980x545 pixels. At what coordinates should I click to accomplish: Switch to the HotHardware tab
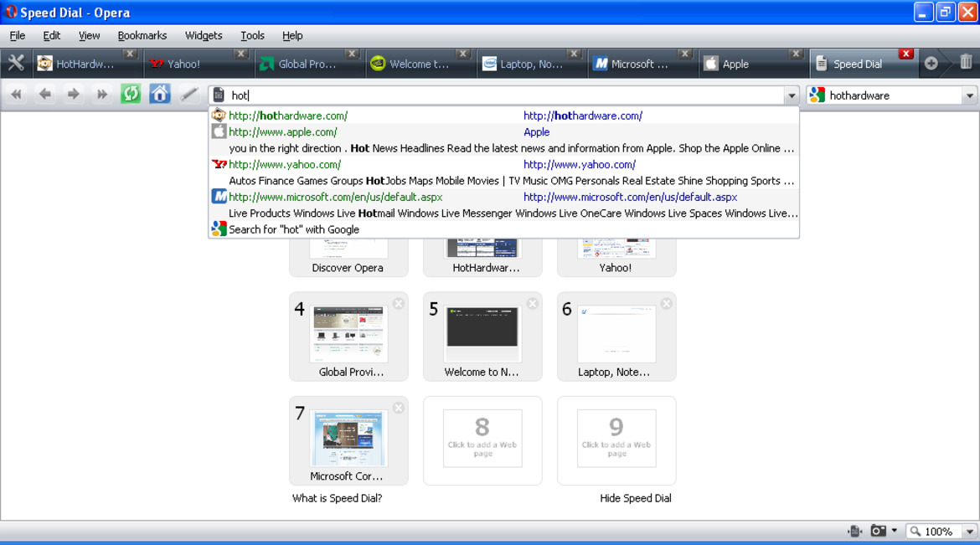pos(85,64)
